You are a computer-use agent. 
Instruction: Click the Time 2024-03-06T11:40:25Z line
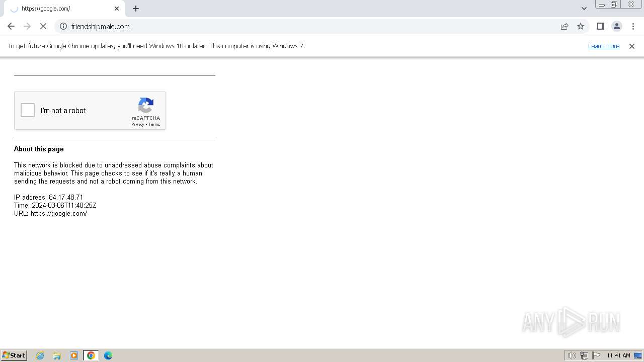click(x=55, y=205)
